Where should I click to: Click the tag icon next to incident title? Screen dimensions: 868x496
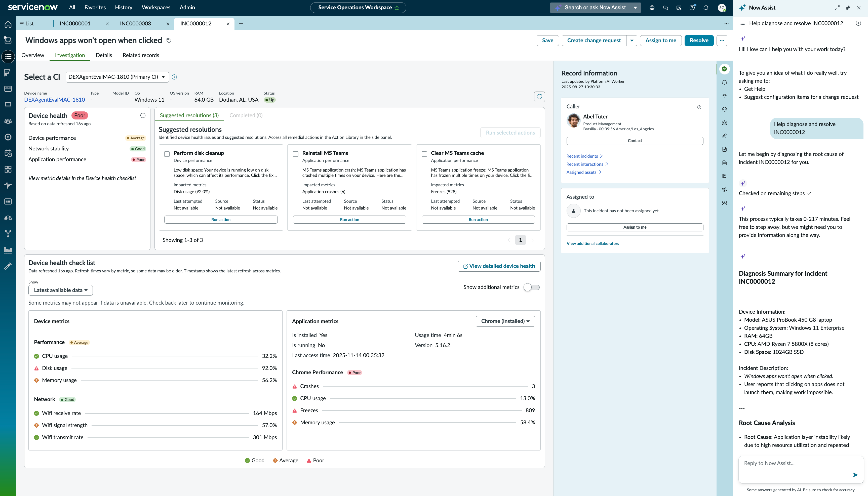click(x=169, y=40)
